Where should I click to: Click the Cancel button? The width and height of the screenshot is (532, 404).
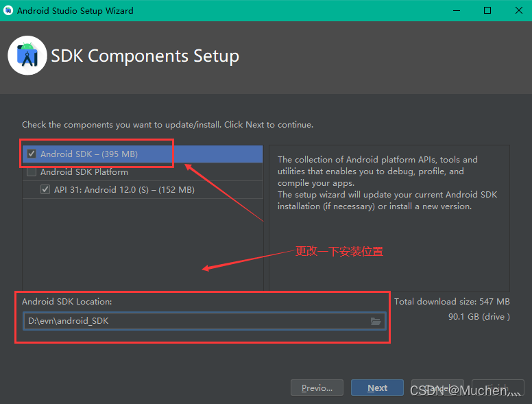coord(437,388)
